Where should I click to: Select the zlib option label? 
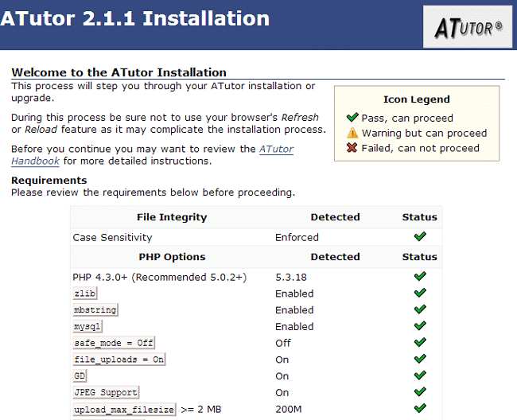[x=85, y=294]
